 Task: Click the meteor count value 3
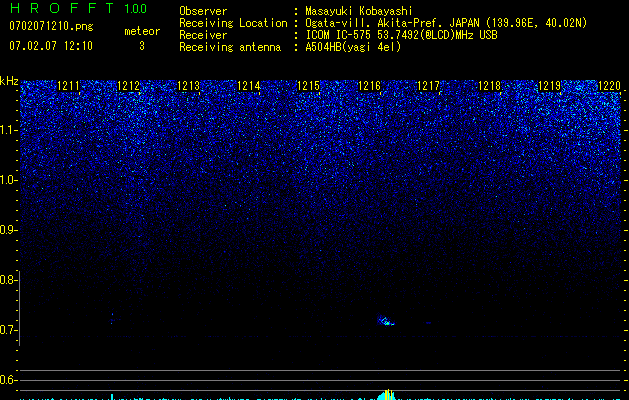pyautogui.click(x=142, y=46)
